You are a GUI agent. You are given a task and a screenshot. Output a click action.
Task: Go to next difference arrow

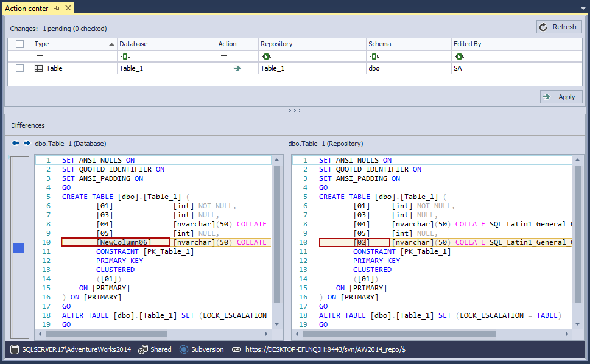point(27,144)
